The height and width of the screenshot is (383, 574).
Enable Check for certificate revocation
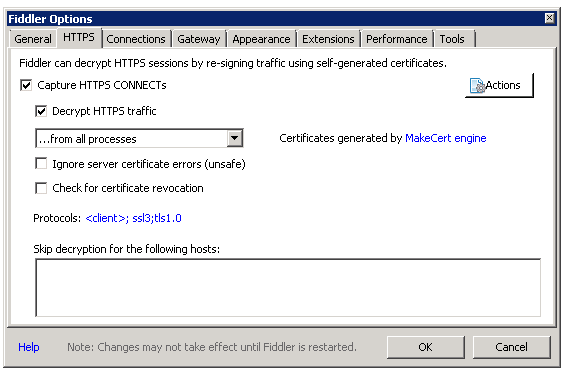point(41,188)
